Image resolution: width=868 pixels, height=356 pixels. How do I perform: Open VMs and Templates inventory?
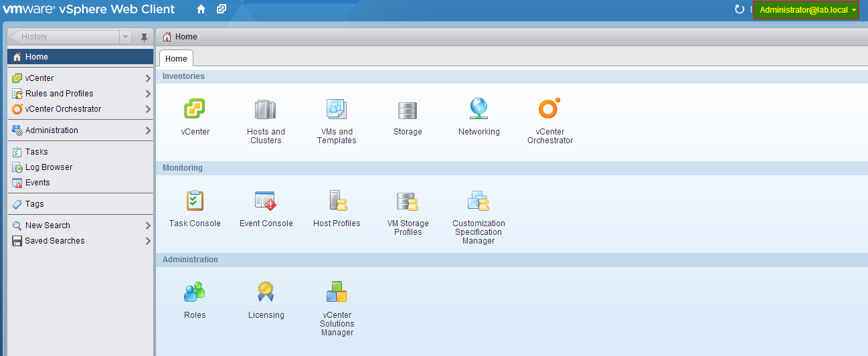(x=336, y=109)
